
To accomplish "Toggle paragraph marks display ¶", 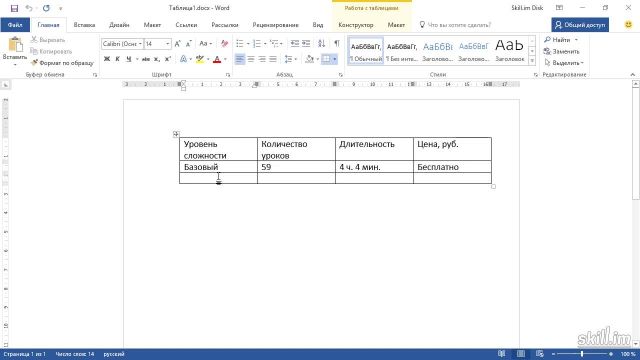I will coord(337,43).
